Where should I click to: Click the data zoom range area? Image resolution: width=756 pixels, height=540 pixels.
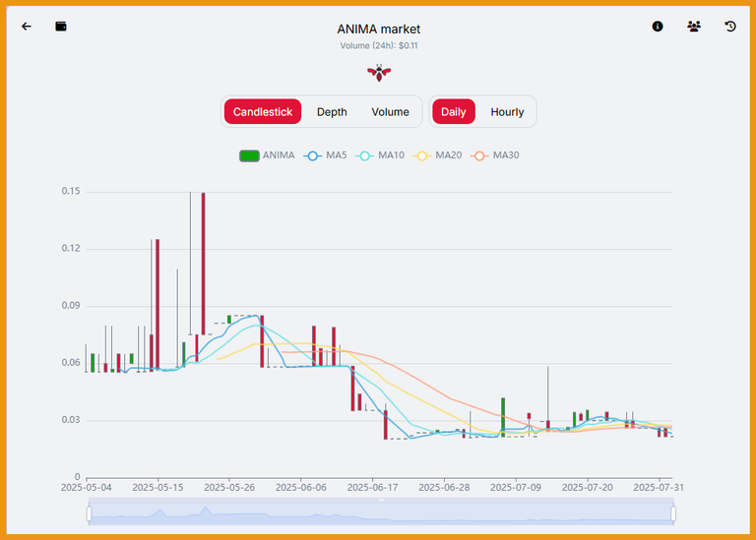pos(381,513)
